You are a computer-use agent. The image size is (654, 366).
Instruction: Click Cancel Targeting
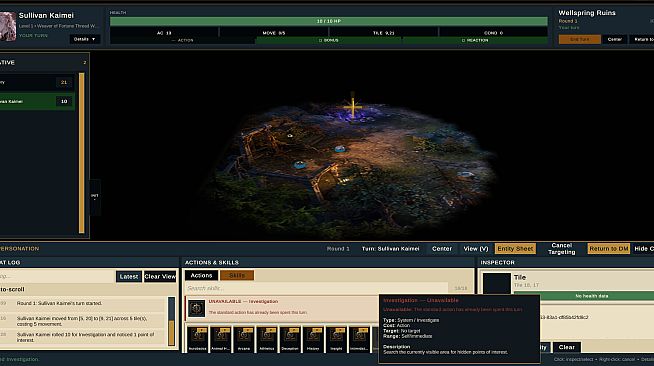pos(561,249)
